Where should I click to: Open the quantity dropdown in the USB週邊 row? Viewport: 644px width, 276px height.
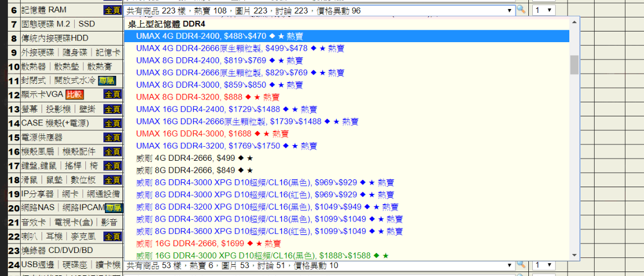[543, 265]
